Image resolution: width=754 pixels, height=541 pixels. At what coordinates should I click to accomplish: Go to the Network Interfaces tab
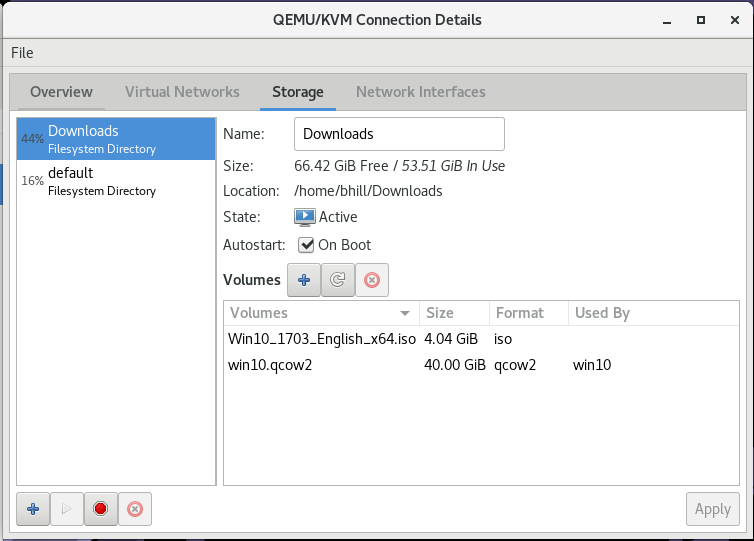pos(421,92)
